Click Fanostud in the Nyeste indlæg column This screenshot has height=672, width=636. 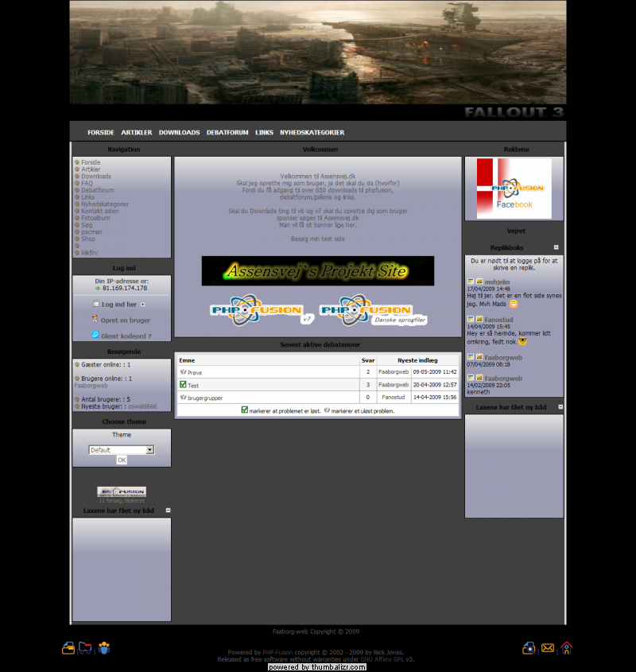click(393, 398)
